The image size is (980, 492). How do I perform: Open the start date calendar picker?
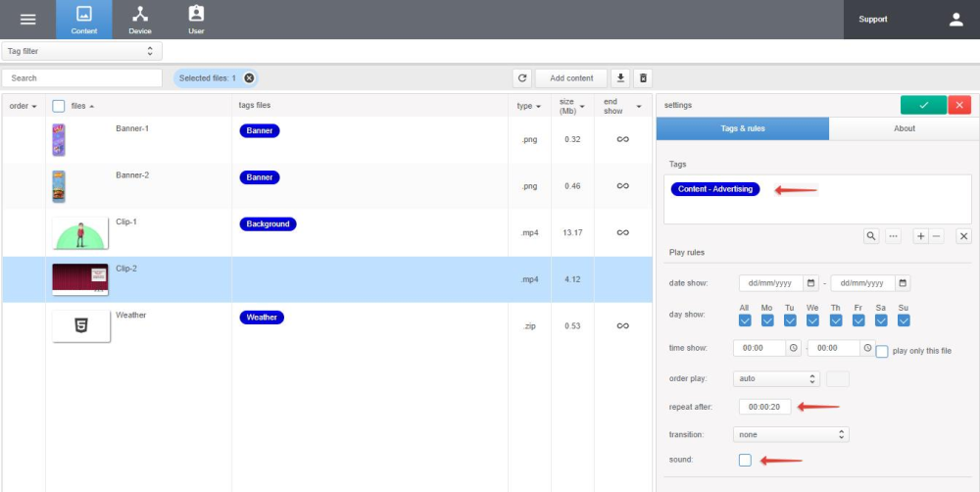(x=810, y=283)
